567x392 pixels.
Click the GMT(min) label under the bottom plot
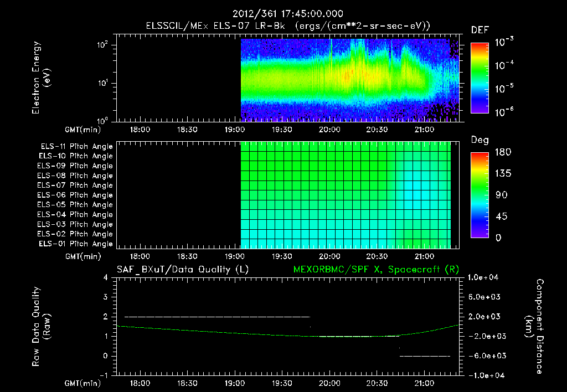tap(83, 383)
